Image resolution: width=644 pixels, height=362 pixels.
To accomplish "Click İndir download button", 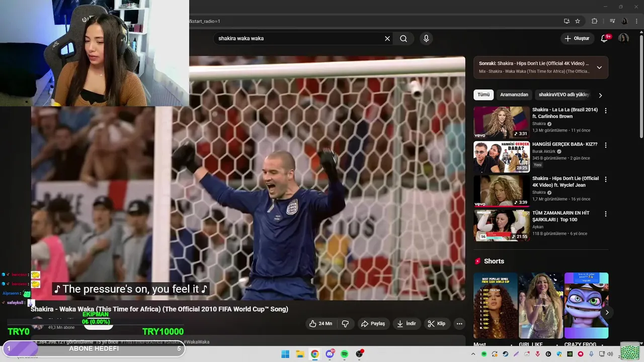I will [407, 324].
